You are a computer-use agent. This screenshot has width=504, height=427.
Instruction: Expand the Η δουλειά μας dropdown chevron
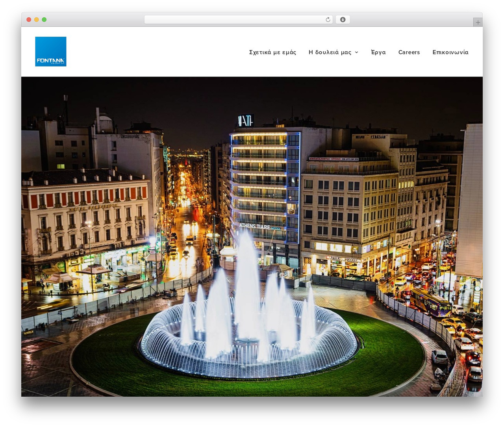tap(357, 52)
